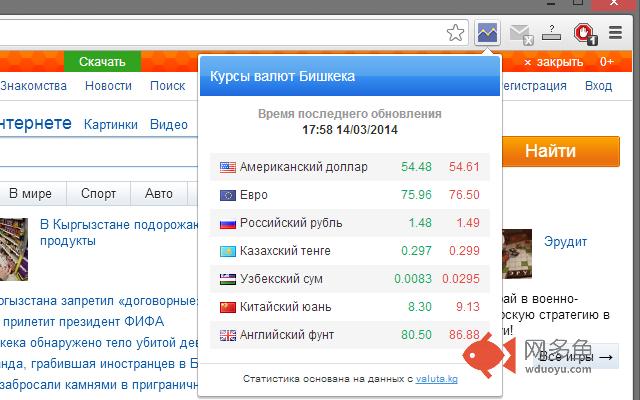Click the Эрудит game thumbnail

[517, 253]
